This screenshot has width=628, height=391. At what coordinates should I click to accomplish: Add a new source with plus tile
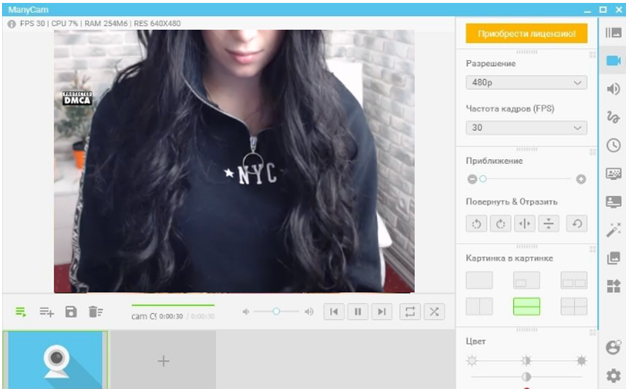163,360
